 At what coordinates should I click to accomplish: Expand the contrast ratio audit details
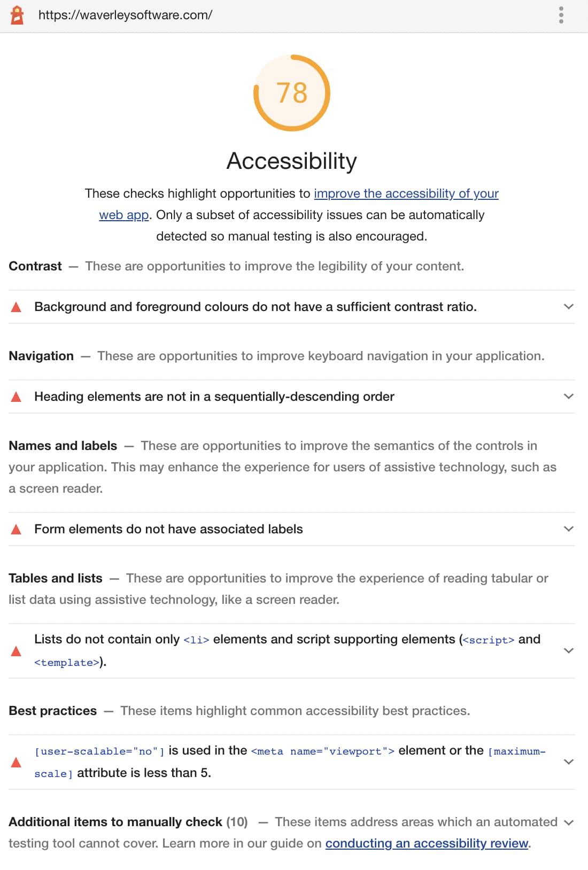(568, 306)
